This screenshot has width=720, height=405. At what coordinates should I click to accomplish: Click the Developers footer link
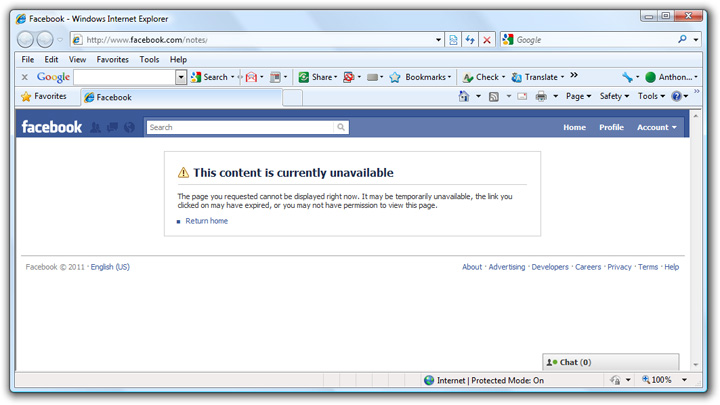550,267
